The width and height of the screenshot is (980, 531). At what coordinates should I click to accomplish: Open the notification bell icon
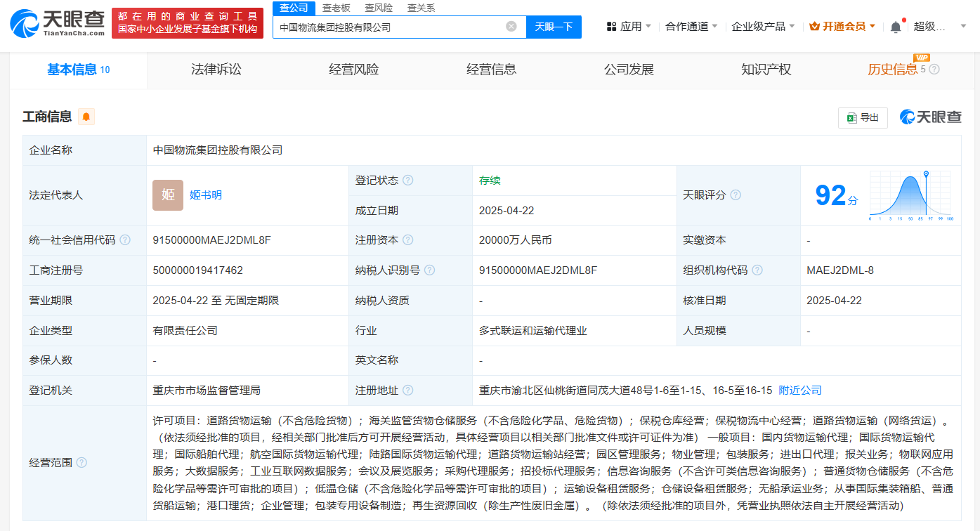coord(895,27)
